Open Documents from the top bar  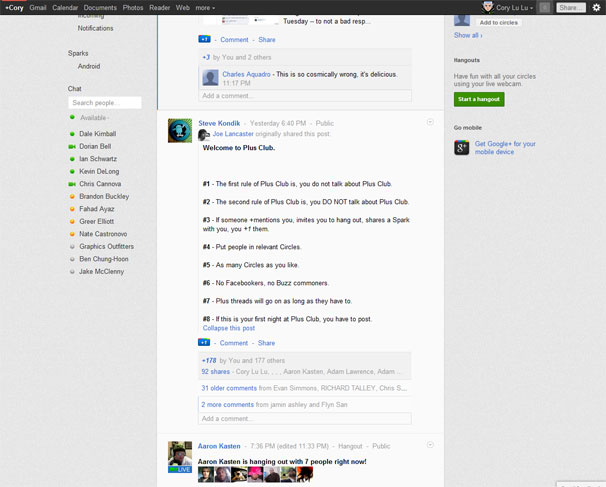(100, 8)
